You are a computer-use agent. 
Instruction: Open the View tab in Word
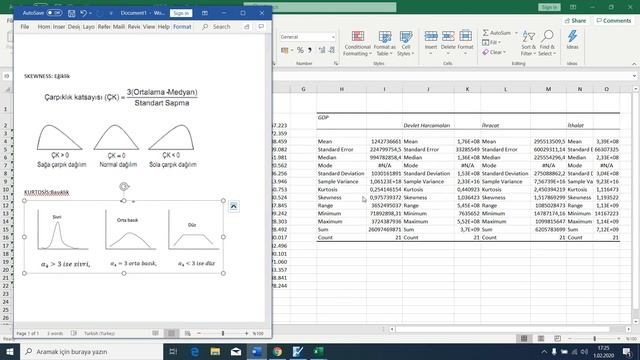point(149,27)
